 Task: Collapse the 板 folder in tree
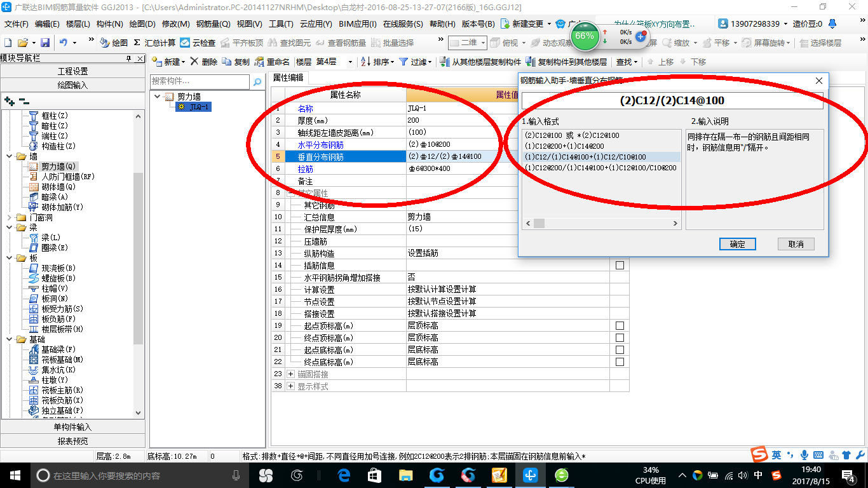pyautogui.click(x=9, y=258)
